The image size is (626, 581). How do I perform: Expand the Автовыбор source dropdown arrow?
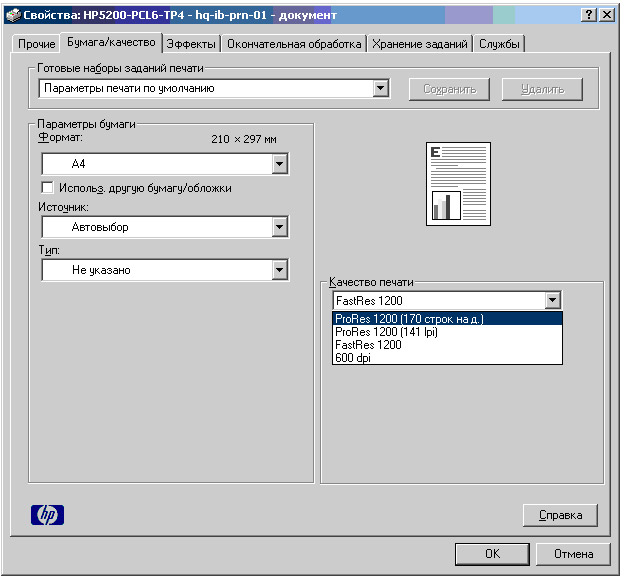click(279, 227)
